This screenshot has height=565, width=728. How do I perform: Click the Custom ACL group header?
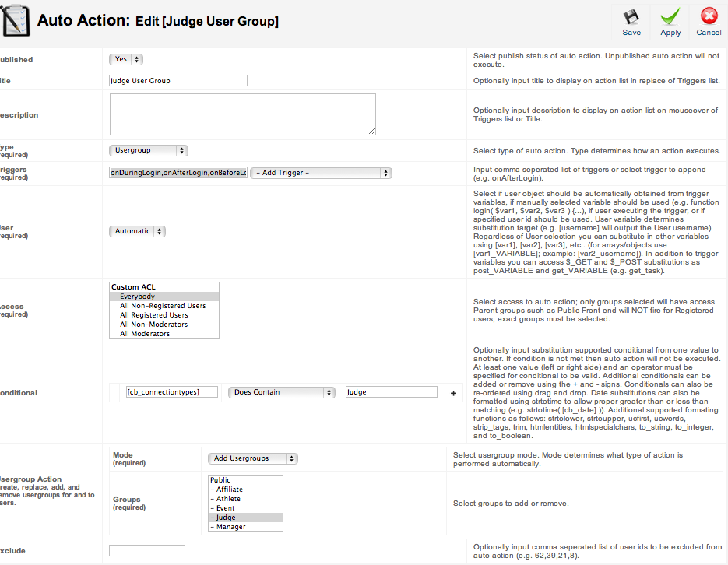click(164, 287)
